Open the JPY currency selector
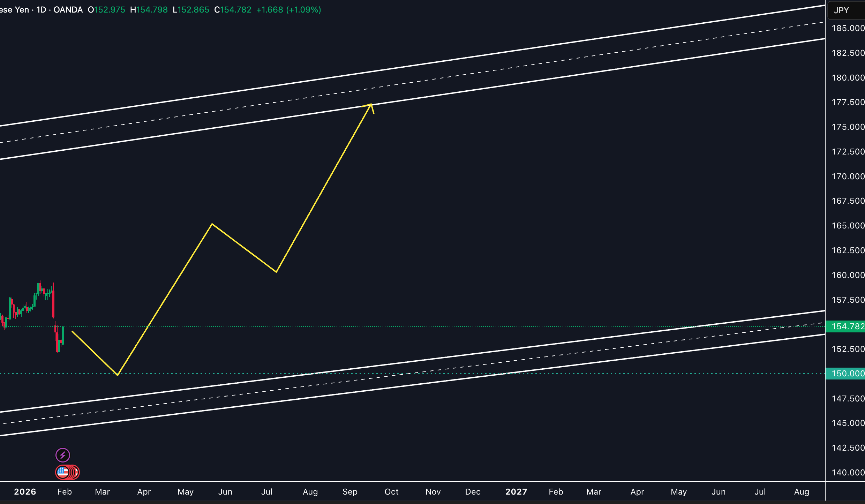865x504 pixels. click(841, 10)
